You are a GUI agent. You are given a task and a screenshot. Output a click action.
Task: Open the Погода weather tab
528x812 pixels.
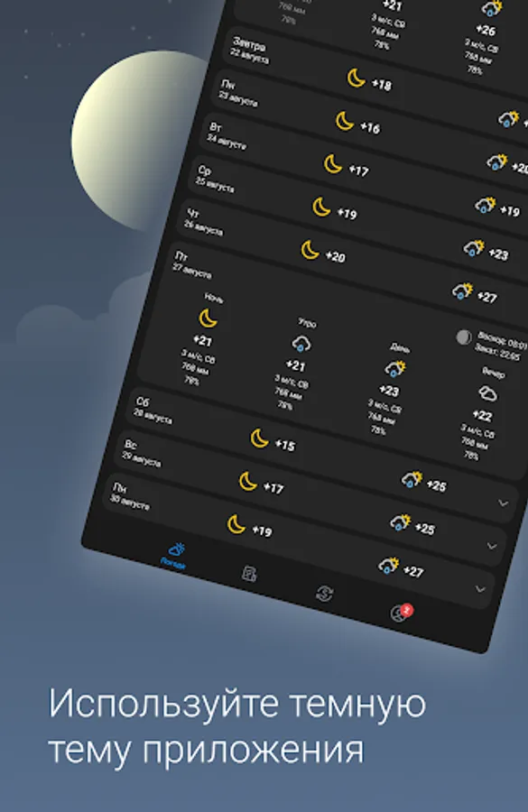coord(174,556)
